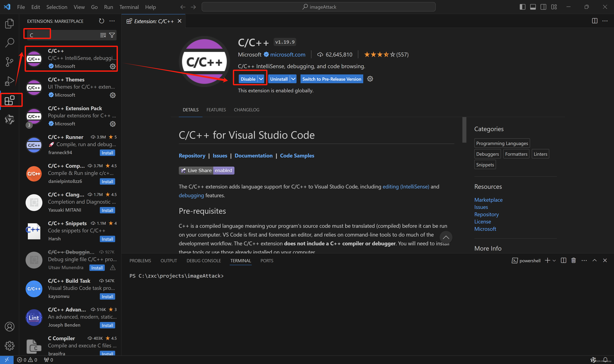
Task: Open the manage gear for the C/C++ Extension Pack
Action: click(112, 124)
